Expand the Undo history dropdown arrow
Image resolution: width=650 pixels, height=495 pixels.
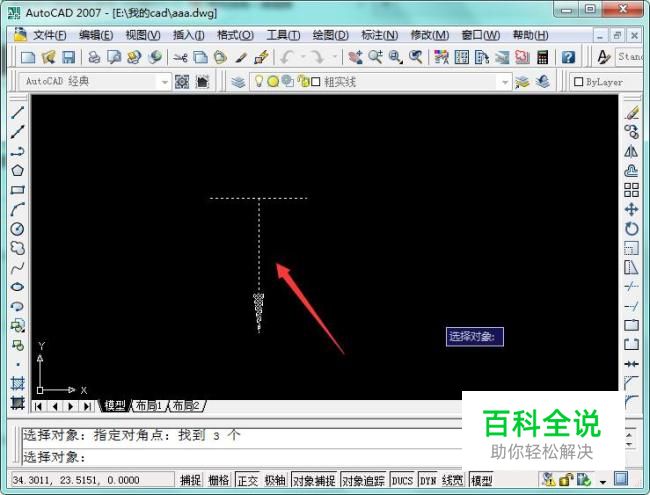tap(303, 57)
